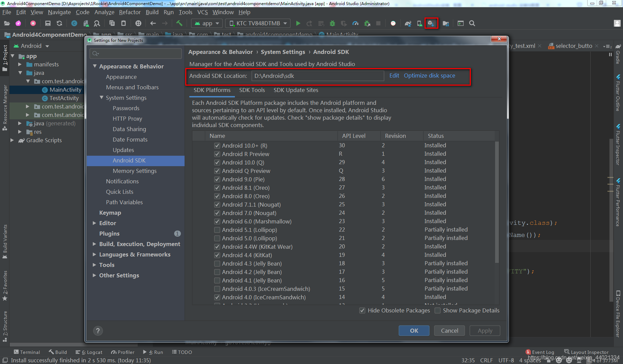Viewport: 623px width, 364px height.
Task: Click the help question mark button
Action: coord(98,331)
